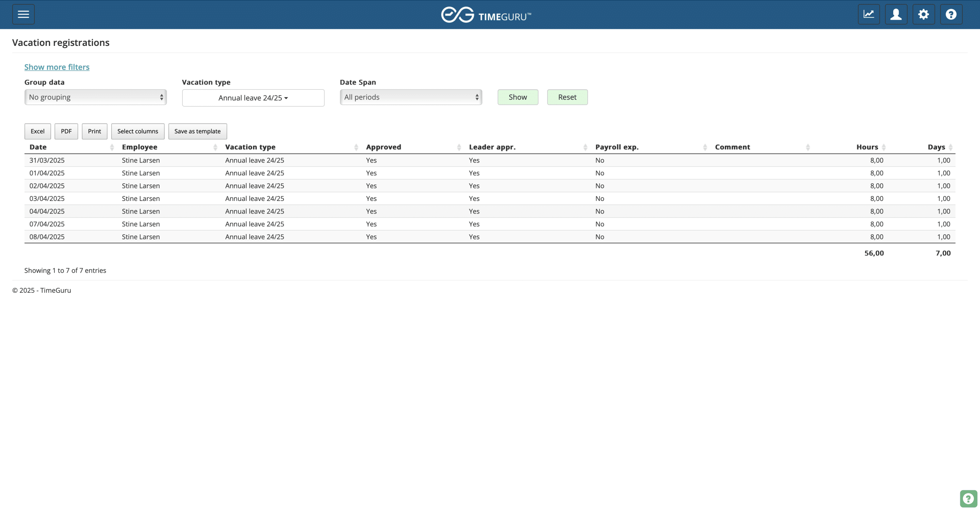The image size is (980, 510).
Task: Print the vacation table
Action: (x=94, y=132)
